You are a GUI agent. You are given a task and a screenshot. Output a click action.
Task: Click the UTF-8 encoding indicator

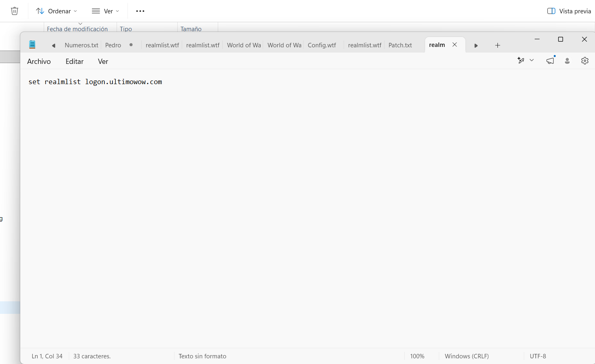[x=538, y=356]
